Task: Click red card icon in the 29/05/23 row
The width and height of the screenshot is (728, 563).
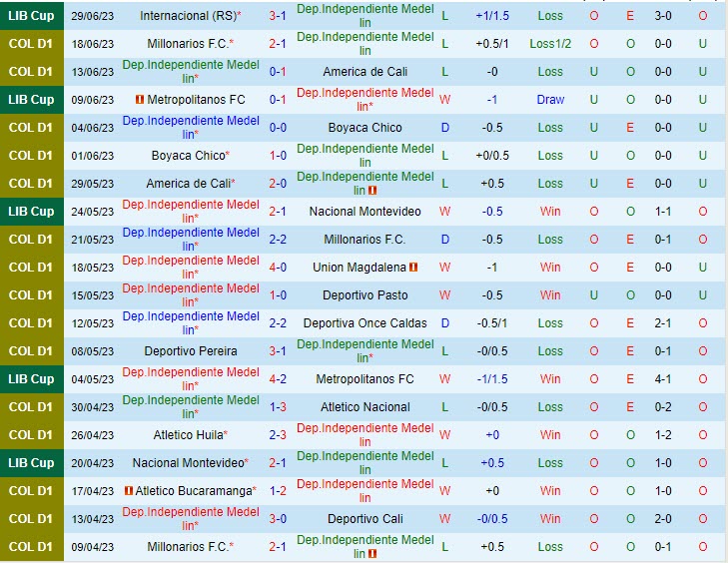Action: (x=372, y=191)
